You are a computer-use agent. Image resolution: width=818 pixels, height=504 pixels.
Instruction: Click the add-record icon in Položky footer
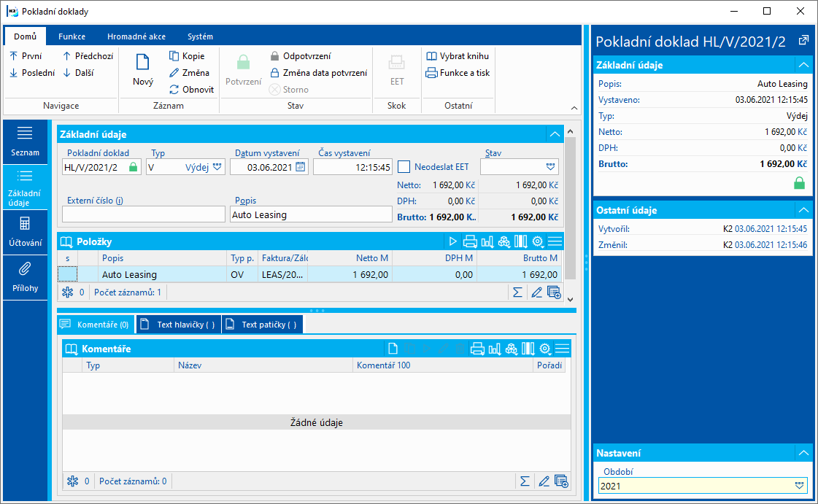point(554,292)
